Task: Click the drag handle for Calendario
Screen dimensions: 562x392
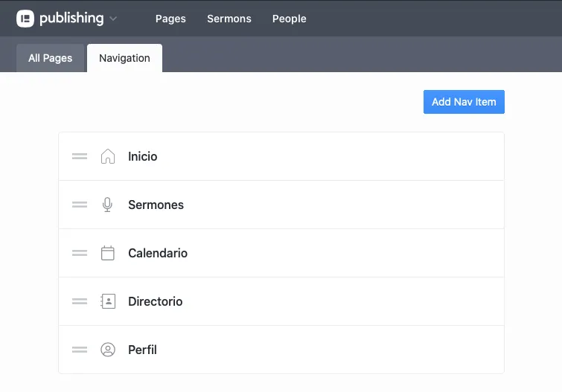Action: tap(80, 253)
